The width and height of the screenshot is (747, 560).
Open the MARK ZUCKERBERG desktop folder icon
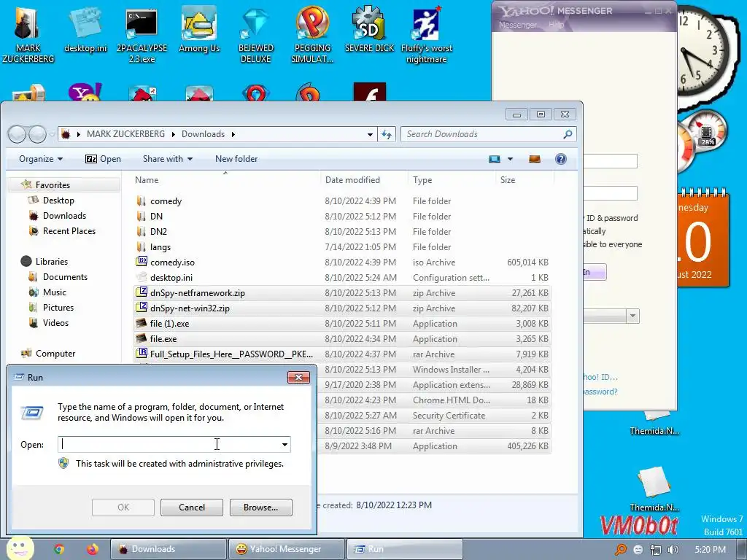click(x=28, y=34)
